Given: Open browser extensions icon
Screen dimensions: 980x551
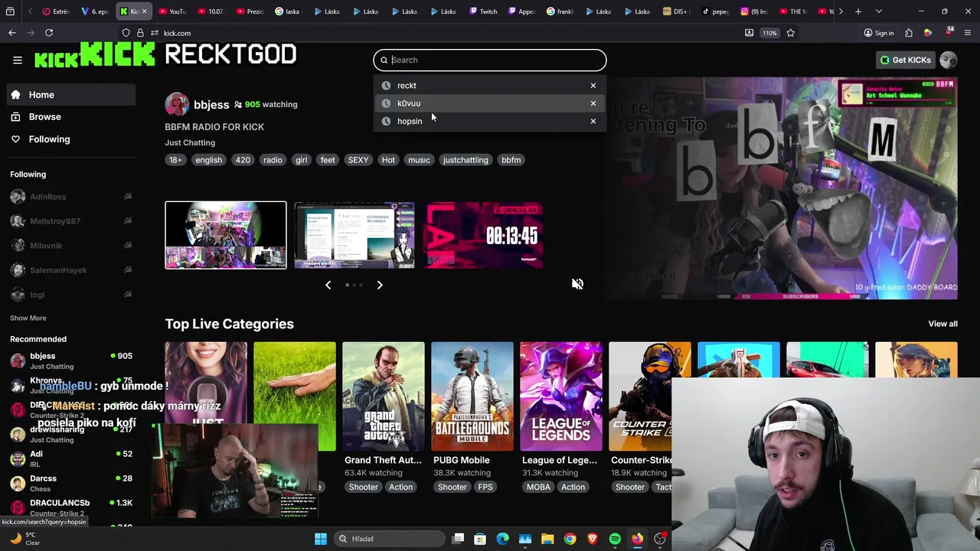Looking at the screenshot, I should tap(909, 33).
